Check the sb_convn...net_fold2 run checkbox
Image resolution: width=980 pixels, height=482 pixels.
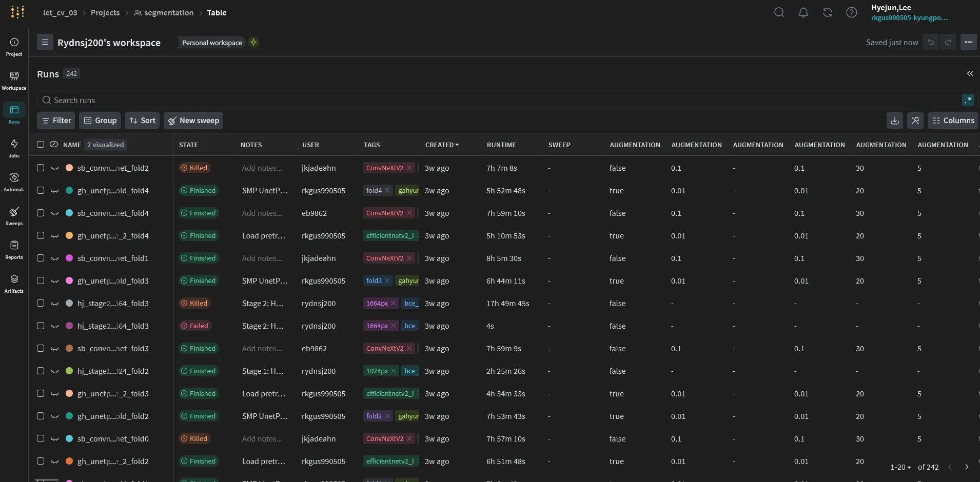pyautogui.click(x=41, y=168)
